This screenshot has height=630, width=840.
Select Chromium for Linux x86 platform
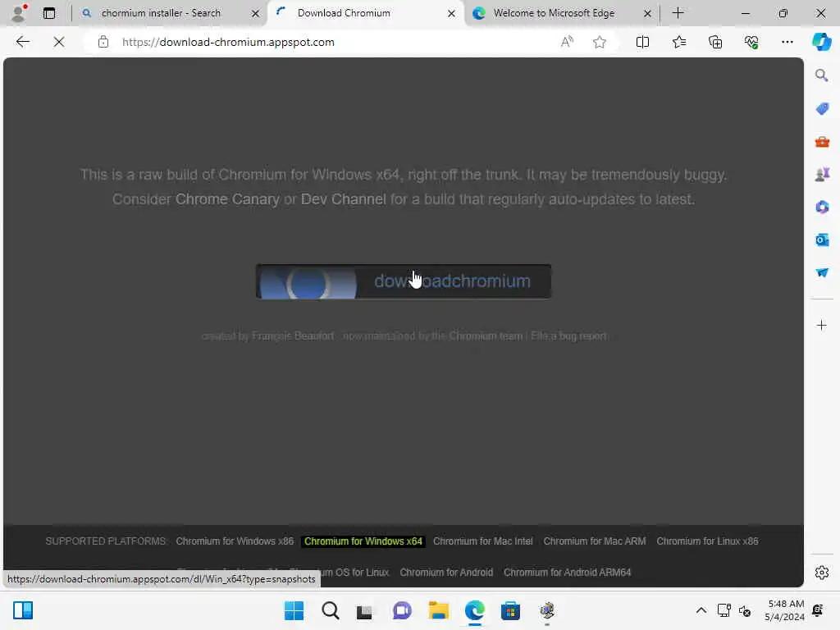click(707, 541)
